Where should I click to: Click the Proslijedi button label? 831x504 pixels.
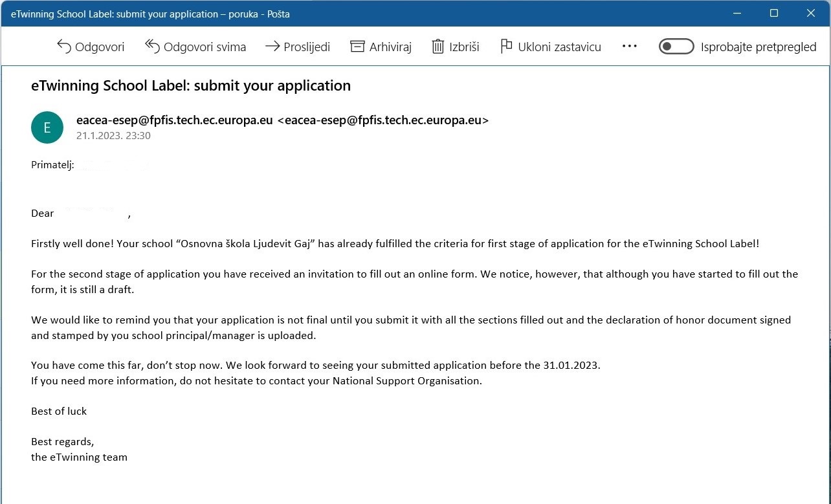307,47
